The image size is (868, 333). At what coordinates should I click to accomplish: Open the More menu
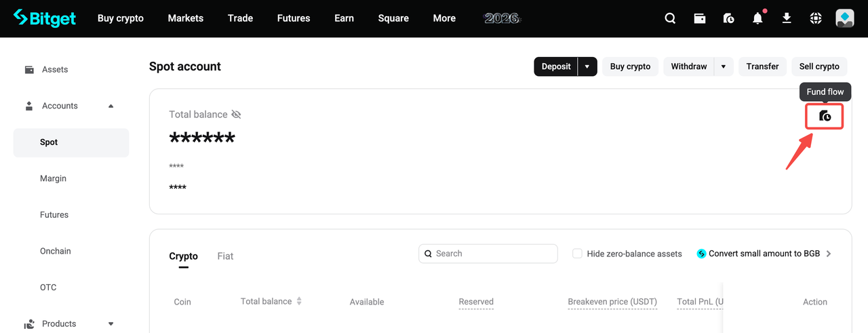(444, 18)
